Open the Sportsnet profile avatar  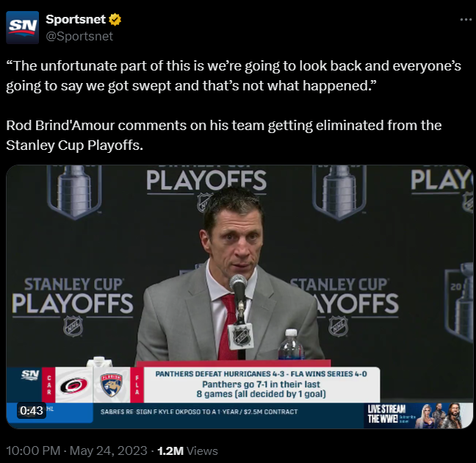(x=23, y=28)
